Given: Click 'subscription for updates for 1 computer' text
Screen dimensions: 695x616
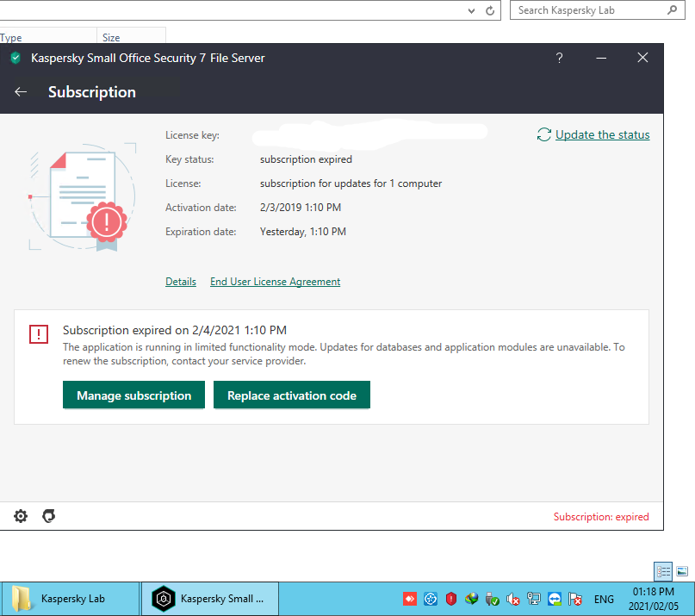Looking at the screenshot, I should (x=351, y=184).
